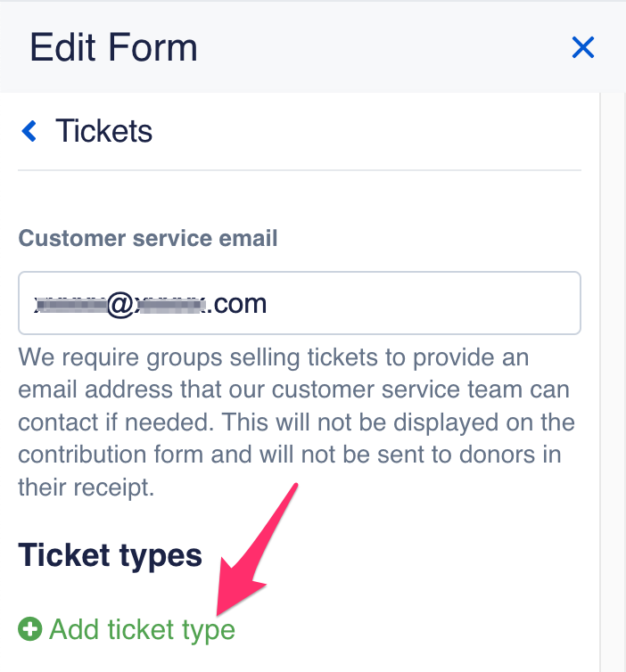Click the Edit Form title
The image size is (626, 672).
[113, 47]
